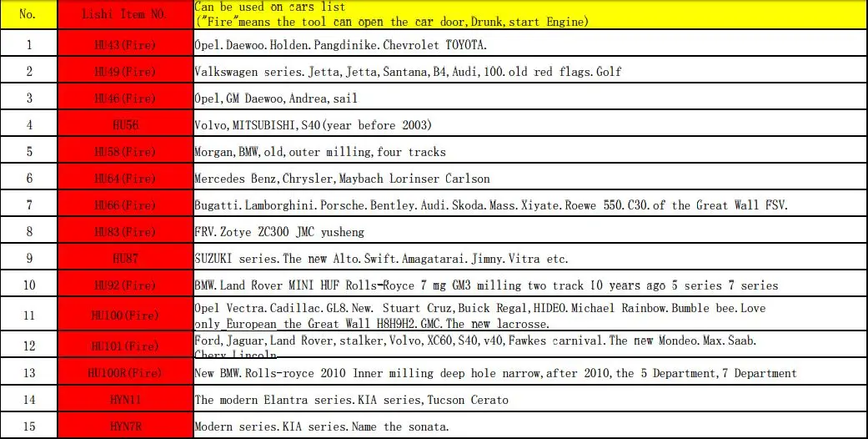The image size is (868, 439).
Task: Select the HU92(Fire) item cell
Action: pyautogui.click(x=125, y=283)
